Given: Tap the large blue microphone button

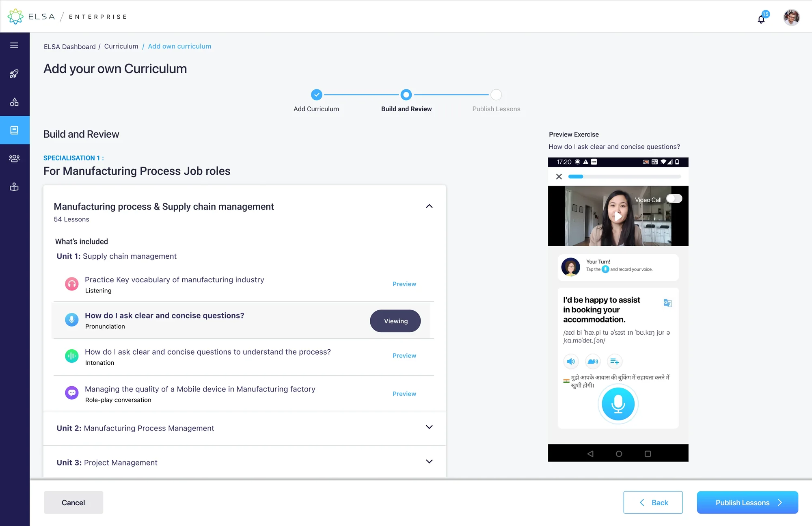Looking at the screenshot, I should tap(618, 404).
